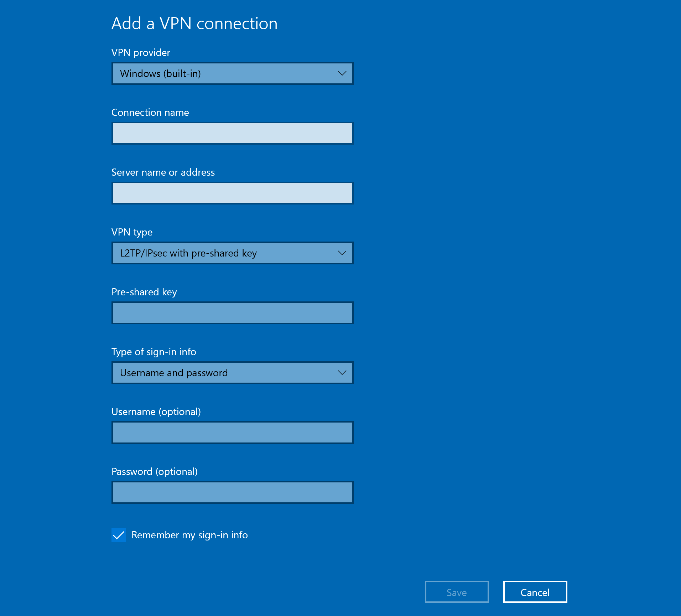Click the 'VPN provider' field label
681x616 pixels.
coord(141,53)
